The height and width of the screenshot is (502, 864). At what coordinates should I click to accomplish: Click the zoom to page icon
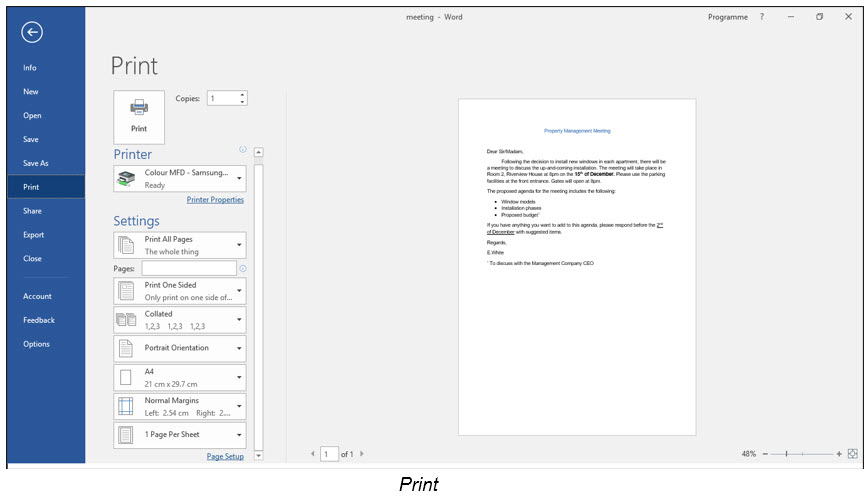point(853,454)
